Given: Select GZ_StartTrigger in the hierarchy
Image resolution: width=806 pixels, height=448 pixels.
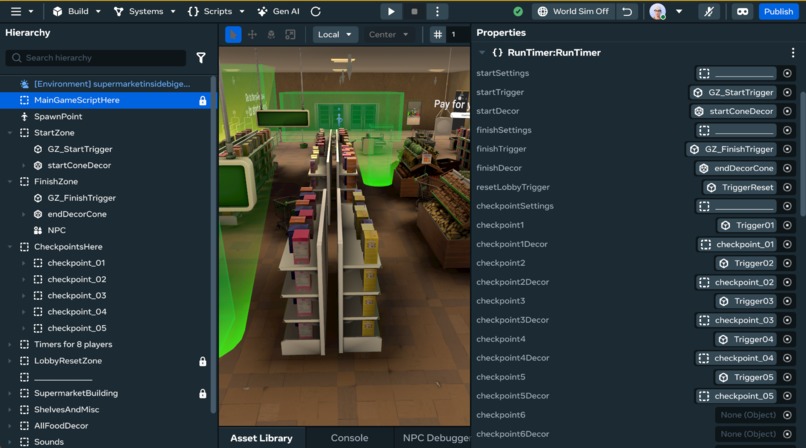Looking at the screenshot, I should click(x=80, y=149).
